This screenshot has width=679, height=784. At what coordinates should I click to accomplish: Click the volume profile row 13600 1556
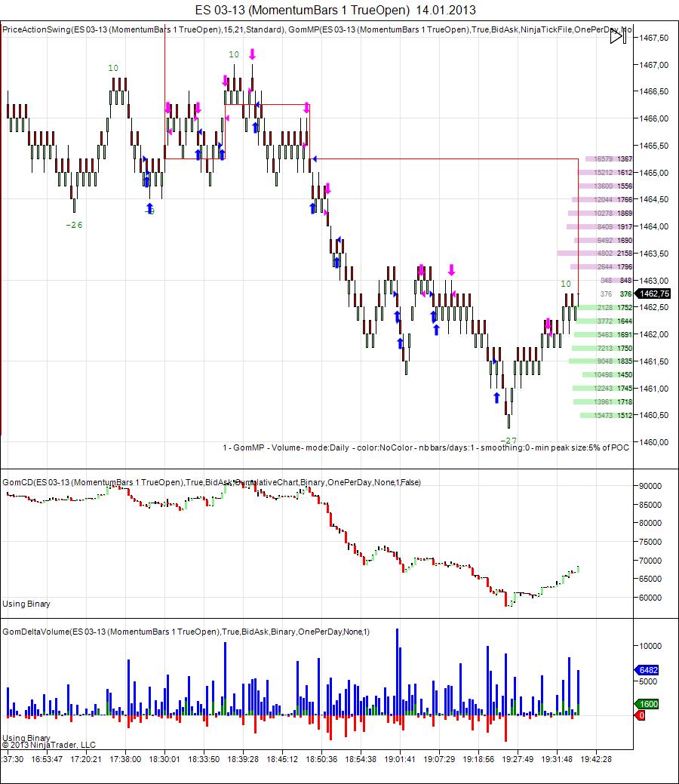pyautogui.click(x=605, y=186)
